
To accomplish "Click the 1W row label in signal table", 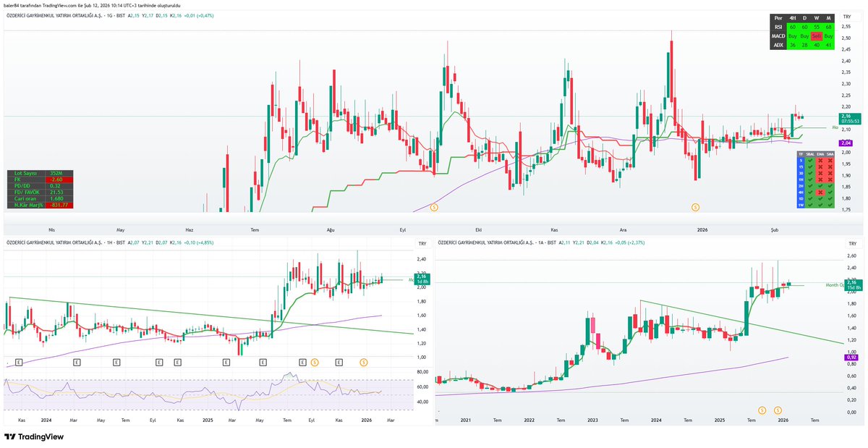I will point(801,205).
